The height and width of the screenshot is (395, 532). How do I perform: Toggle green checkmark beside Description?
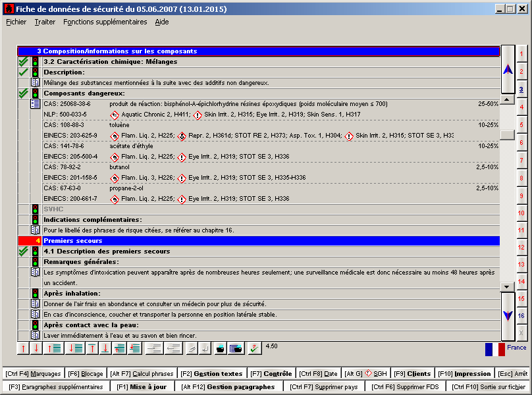click(x=24, y=72)
